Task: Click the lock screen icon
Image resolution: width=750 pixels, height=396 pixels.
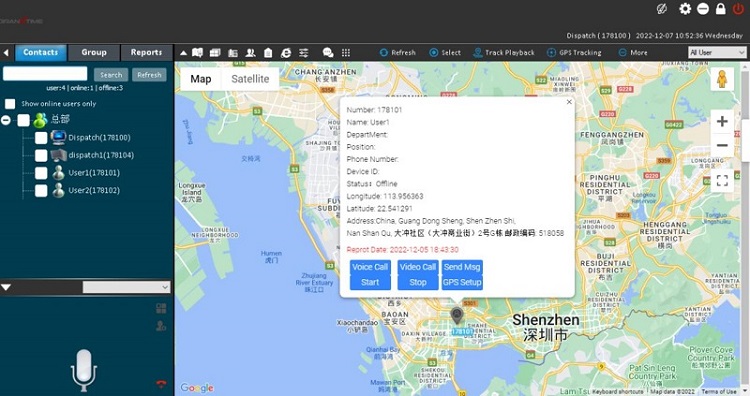Action: coord(720,9)
